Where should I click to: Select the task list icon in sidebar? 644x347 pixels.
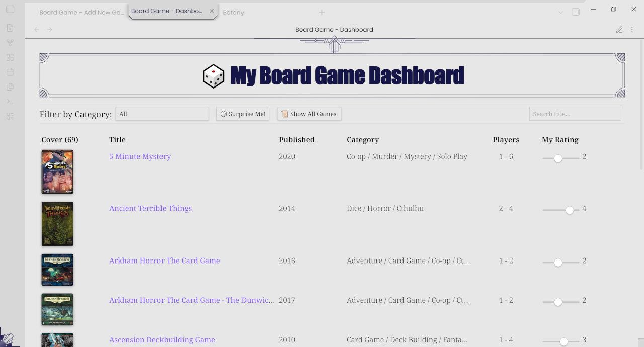(10, 116)
